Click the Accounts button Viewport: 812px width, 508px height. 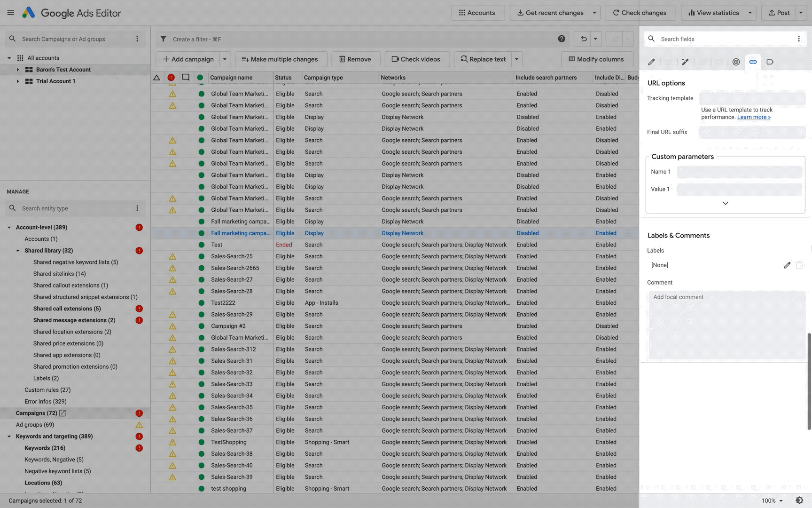tap(478, 13)
